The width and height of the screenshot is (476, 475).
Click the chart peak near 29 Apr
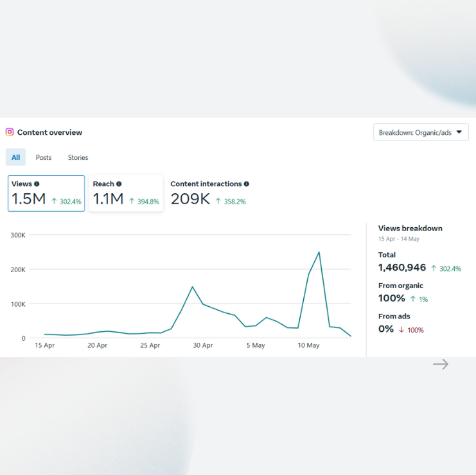click(x=192, y=287)
